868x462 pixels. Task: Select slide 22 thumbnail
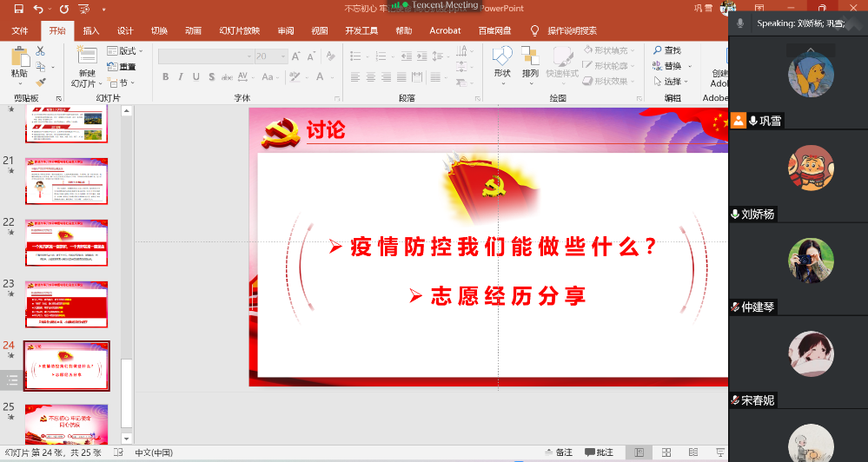click(x=67, y=242)
